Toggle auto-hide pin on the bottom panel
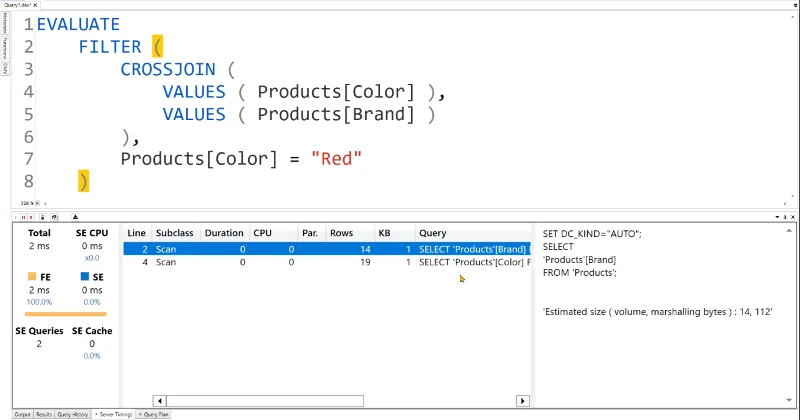This screenshot has width=800, height=420. 785,217
